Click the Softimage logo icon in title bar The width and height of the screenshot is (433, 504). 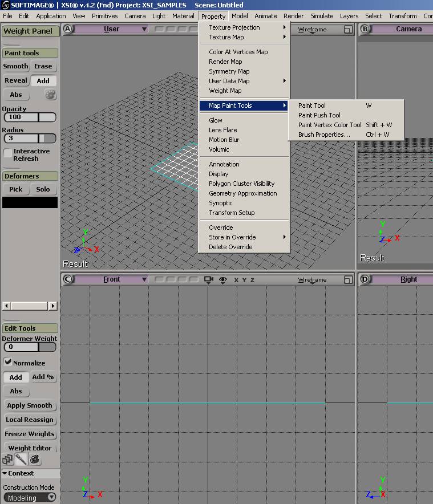click(x=6, y=5)
